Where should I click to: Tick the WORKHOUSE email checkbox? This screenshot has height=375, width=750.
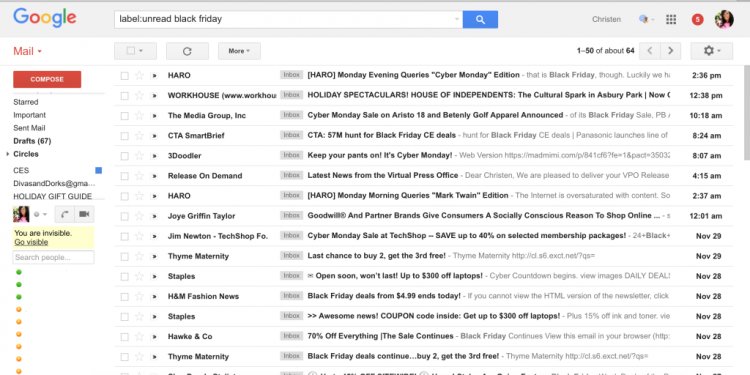coord(124,96)
